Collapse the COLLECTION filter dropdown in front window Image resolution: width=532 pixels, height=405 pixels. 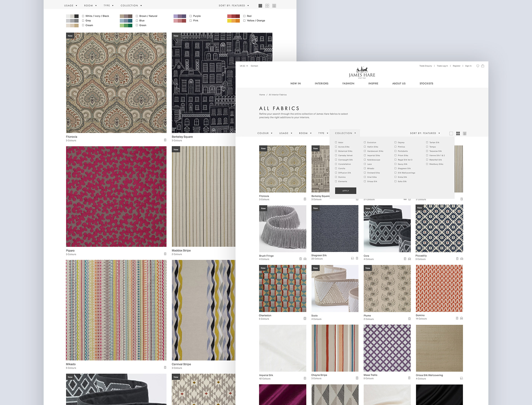click(x=345, y=133)
